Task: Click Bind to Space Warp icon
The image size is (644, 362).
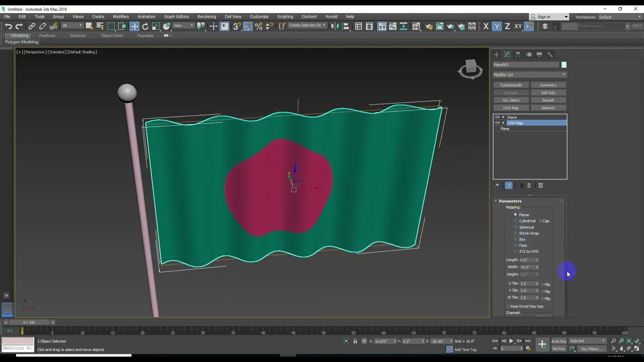Action: pyautogui.click(x=53, y=26)
